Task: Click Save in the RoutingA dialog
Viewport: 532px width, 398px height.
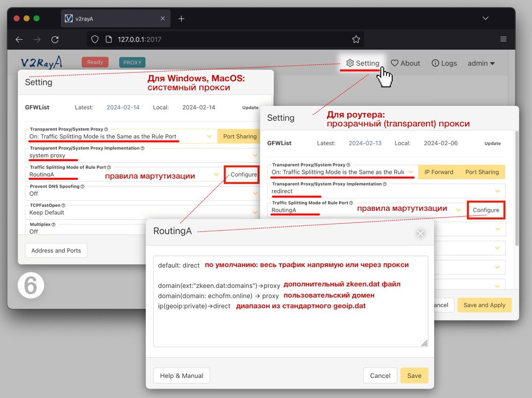Action: click(x=414, y=376)
